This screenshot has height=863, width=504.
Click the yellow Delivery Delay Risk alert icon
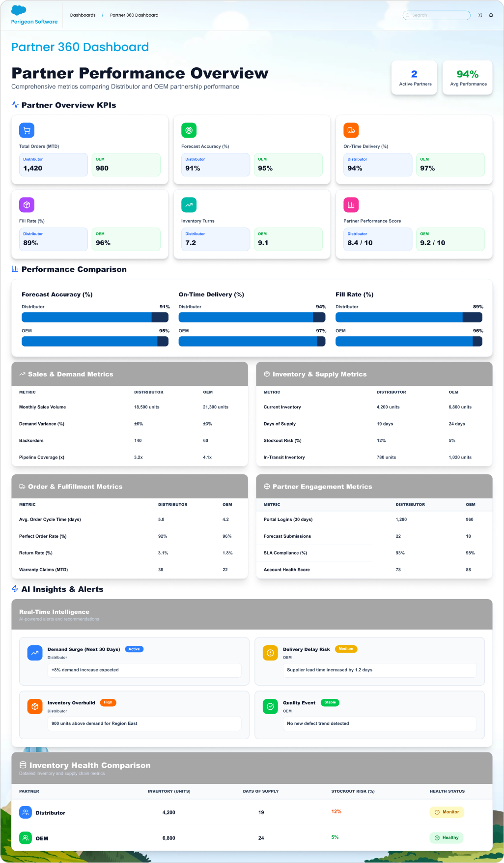[x=270, y=653]
